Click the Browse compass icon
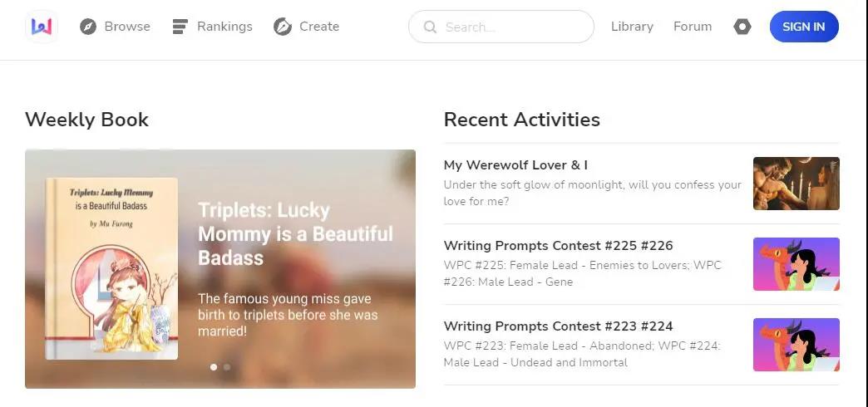The image size is (868, 407). 88,27
